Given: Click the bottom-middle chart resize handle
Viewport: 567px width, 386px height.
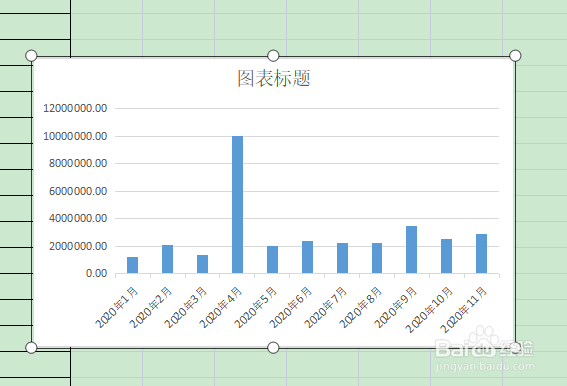Looking at the screenshot, I should [x=273, y=348].
